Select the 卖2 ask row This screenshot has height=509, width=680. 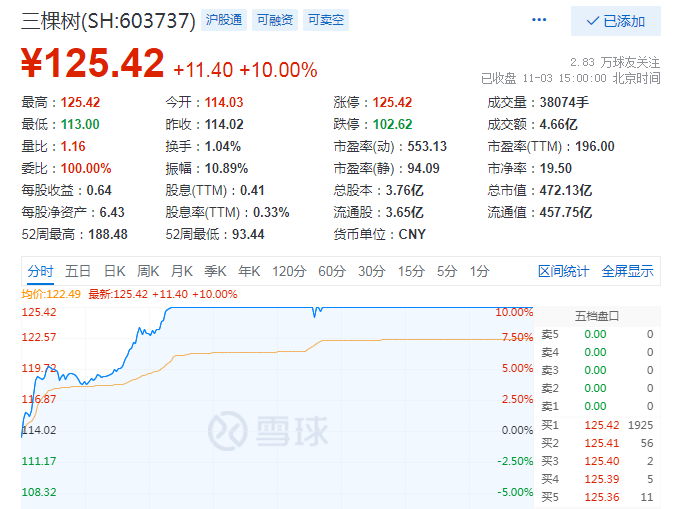597,388
